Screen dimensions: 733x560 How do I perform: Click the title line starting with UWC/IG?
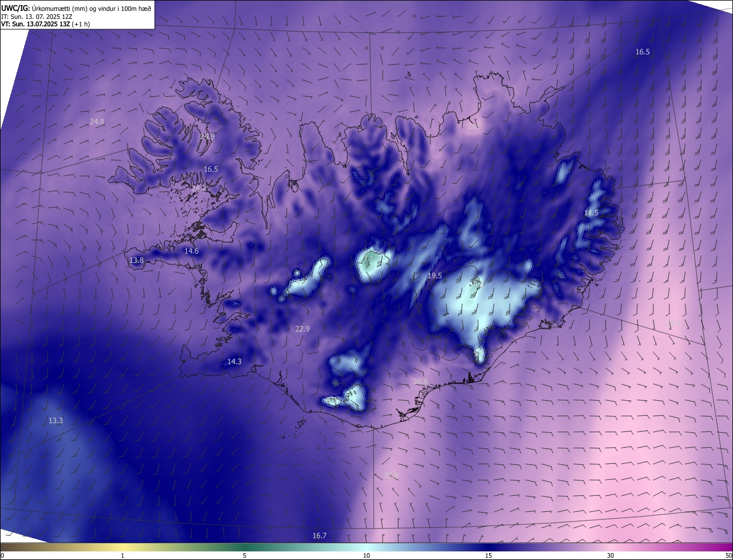coord(76,7)
